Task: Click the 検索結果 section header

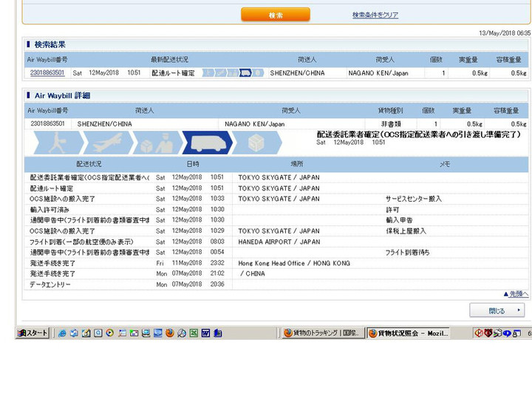Action: [50, 44]
